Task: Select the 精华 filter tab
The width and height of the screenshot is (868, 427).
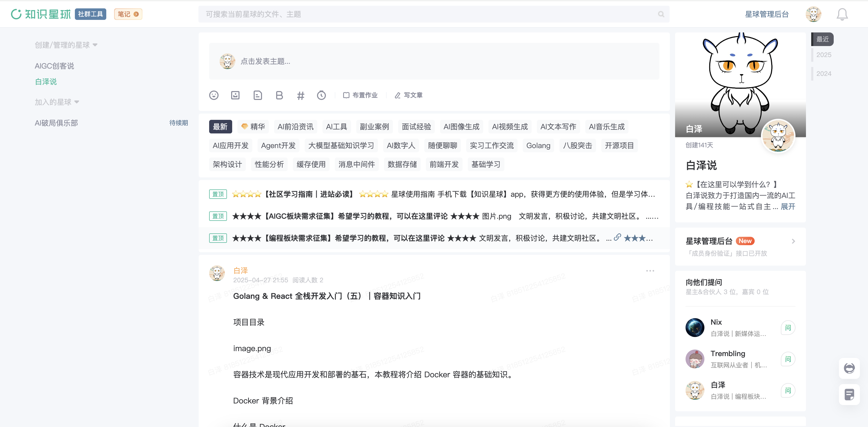Action: point(253,127)
